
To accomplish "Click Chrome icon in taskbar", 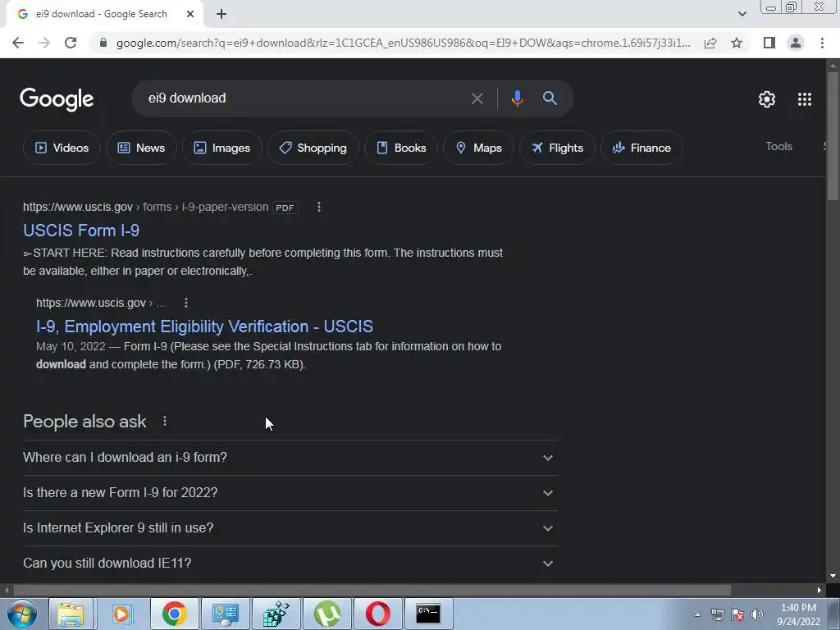I will pos(174,614).
